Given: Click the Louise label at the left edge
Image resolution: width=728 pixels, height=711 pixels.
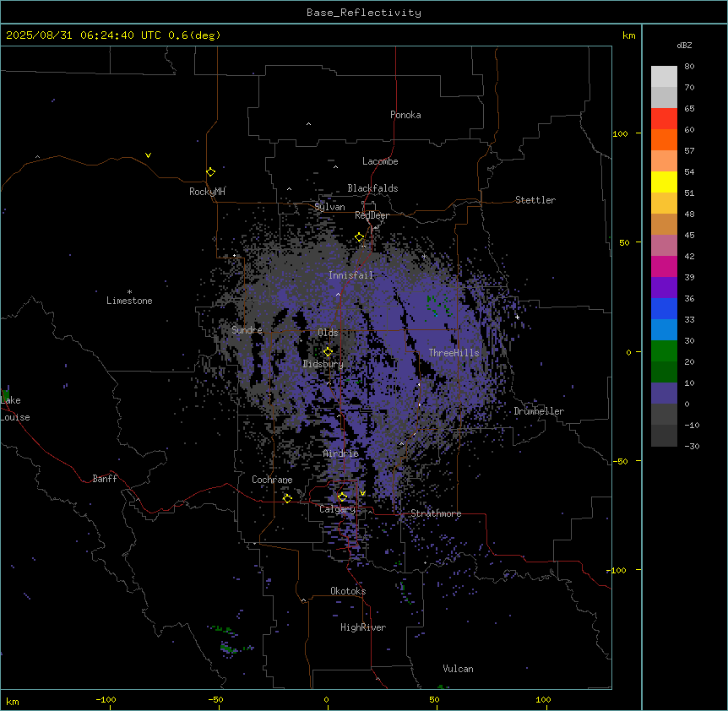Looking at the screenshot, I should tap(15, 417).
